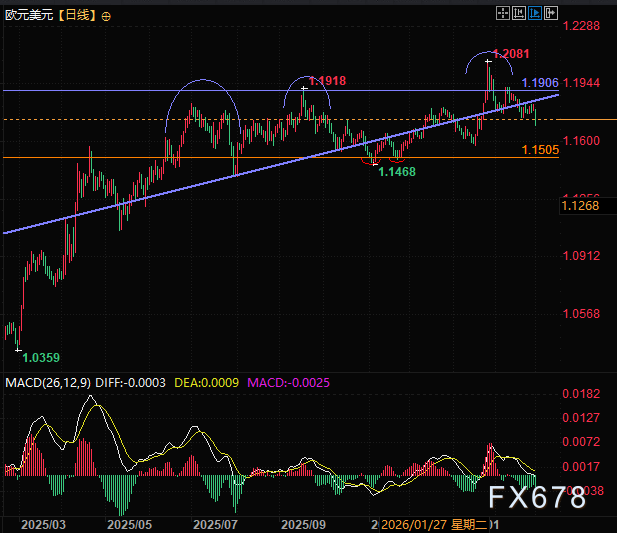The image size is (617, 533).
Task: Click the 1.0359 low price label
Action: [41, 358]
